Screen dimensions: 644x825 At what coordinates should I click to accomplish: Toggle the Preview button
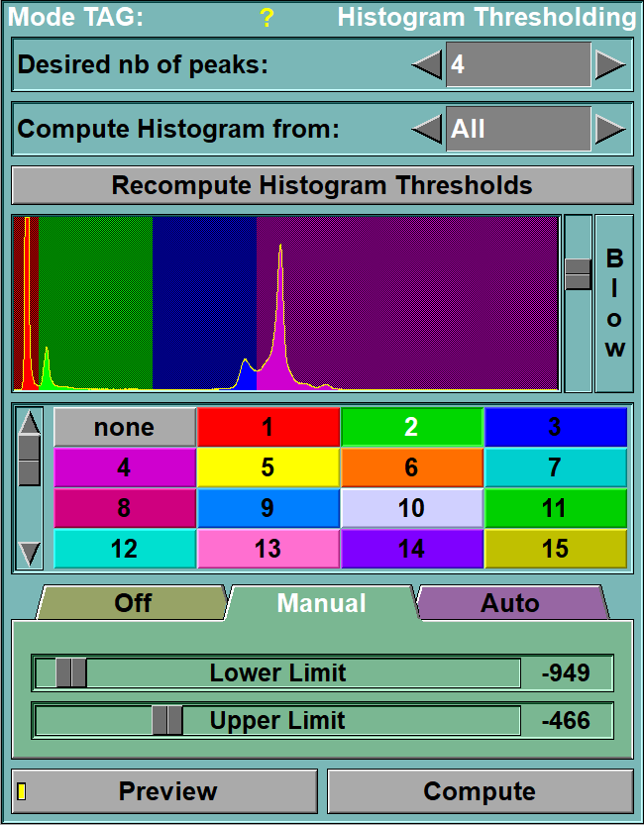click(x=164, y=791)
